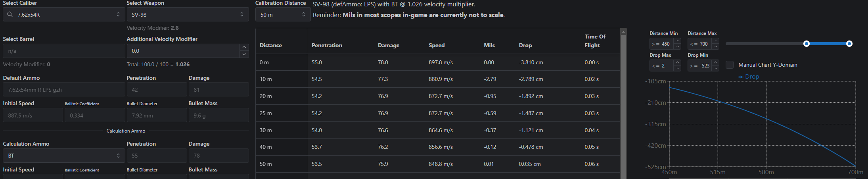
Task: Toggle the Drop series in chart legend
Action: click(x=749, y=77)
